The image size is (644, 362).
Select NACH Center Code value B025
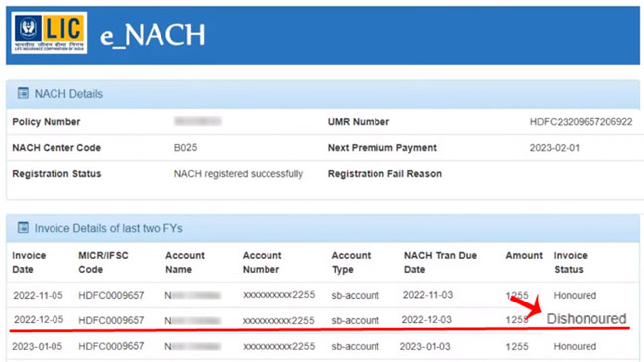[185, 147]
